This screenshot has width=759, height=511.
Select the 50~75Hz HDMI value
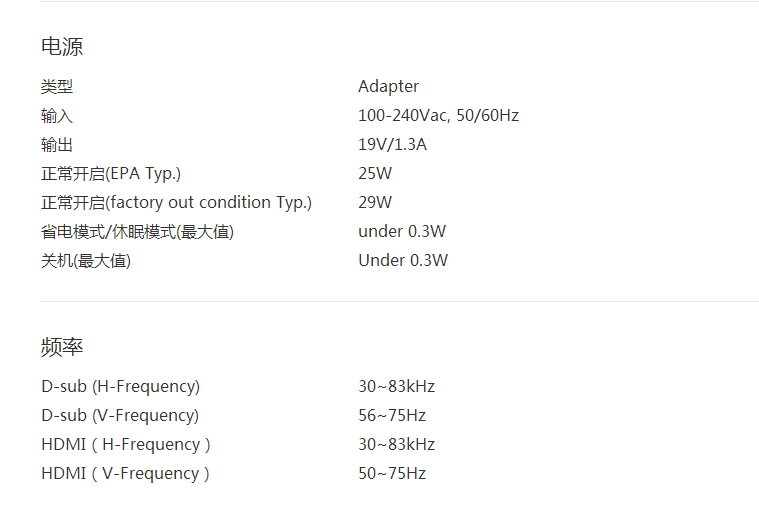pyautogui.click(x=392, y=473)
